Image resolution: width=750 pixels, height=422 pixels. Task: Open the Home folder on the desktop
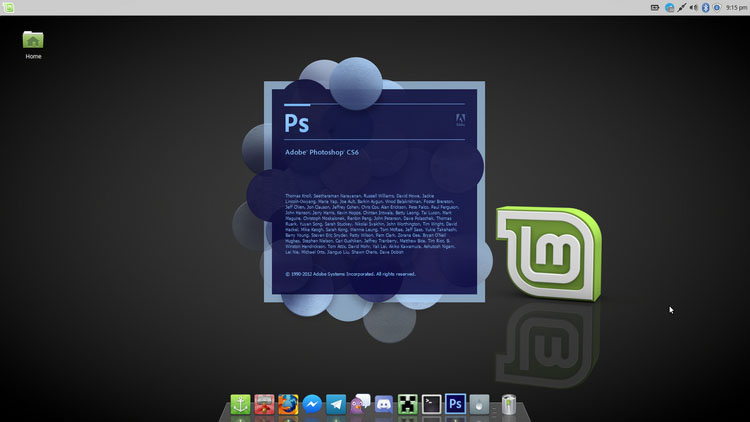33,40
